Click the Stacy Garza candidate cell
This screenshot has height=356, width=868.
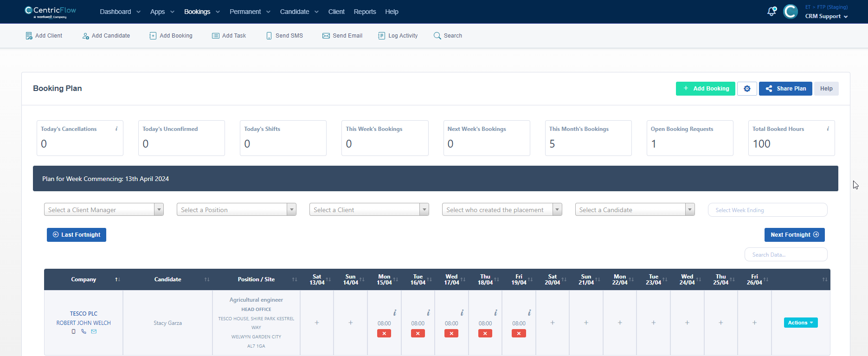click(x=168, y=323)
